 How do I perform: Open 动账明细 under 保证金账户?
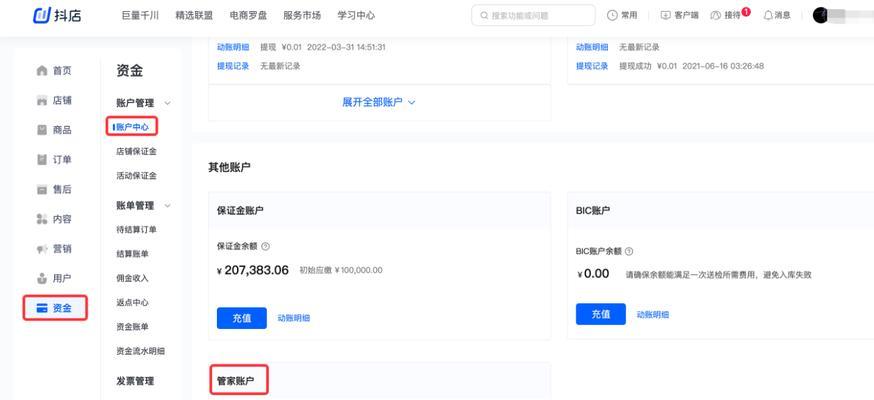click(294, 318)
